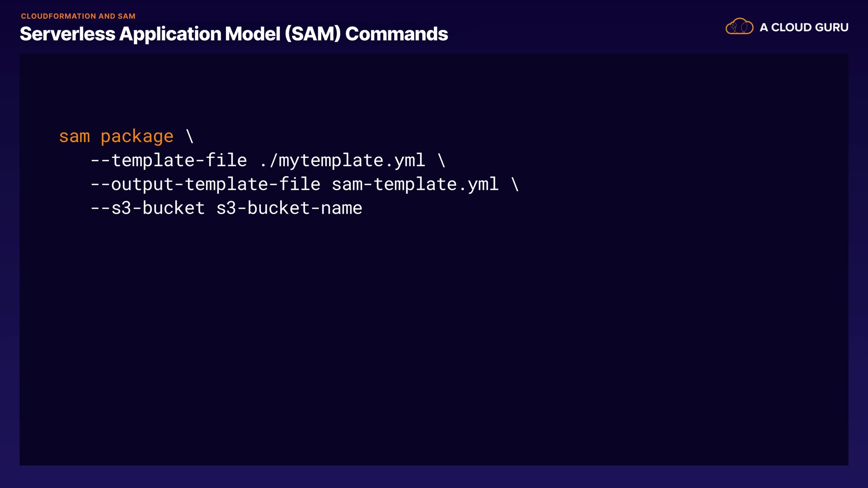Screen dimensions: 868x488
Task: Click the orange "sam" command word
Action: coord(75,136)
